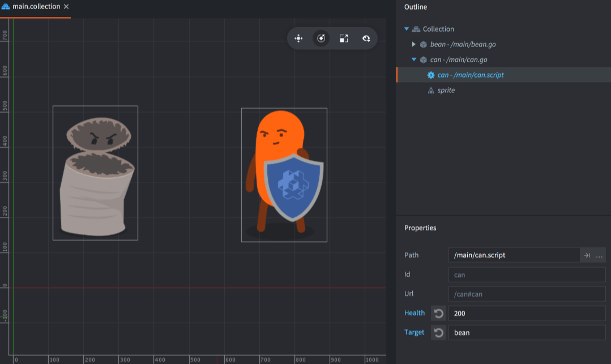Click the sprite icon in the Outline

click(x=431, y=89)
